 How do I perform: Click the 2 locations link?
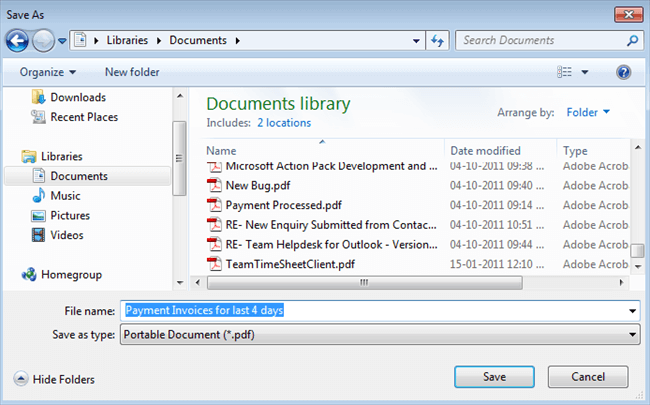(x=284, y=123)
